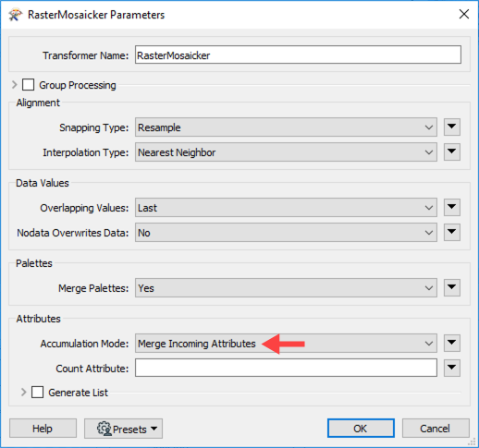Open the Snapping Type dropdown

pos(286,127)
